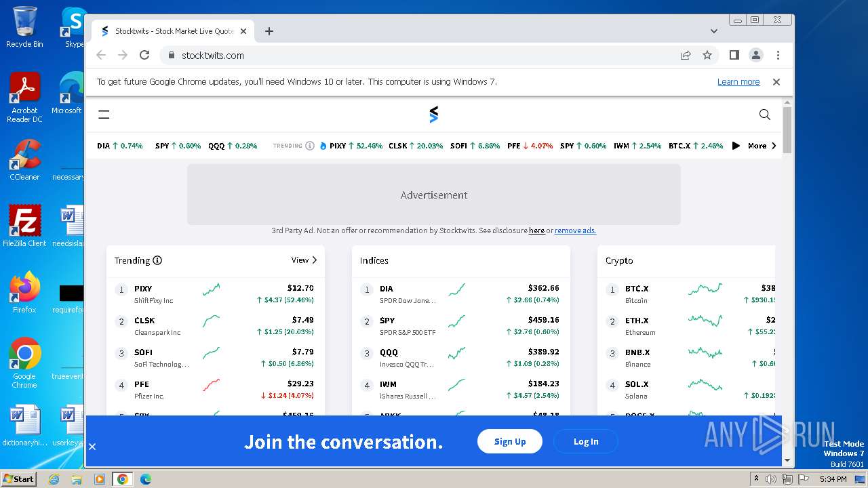The image size is (868, 488).
Task: Open the search magnifier icon
Action: [765, 115]
